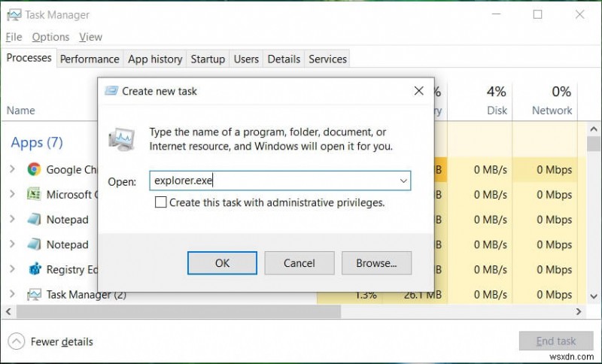Click the Browse... button
The width and height of the screenshot is (602, 364).
pos(376,263)
